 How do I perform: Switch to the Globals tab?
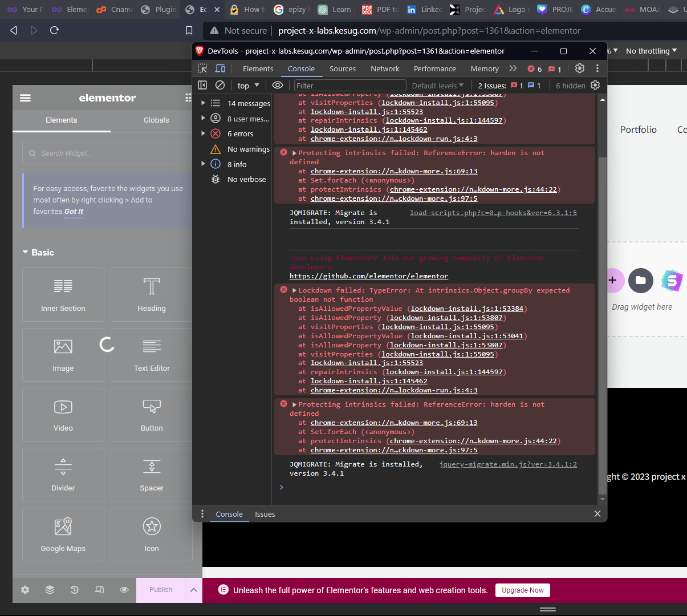point(156,120)
